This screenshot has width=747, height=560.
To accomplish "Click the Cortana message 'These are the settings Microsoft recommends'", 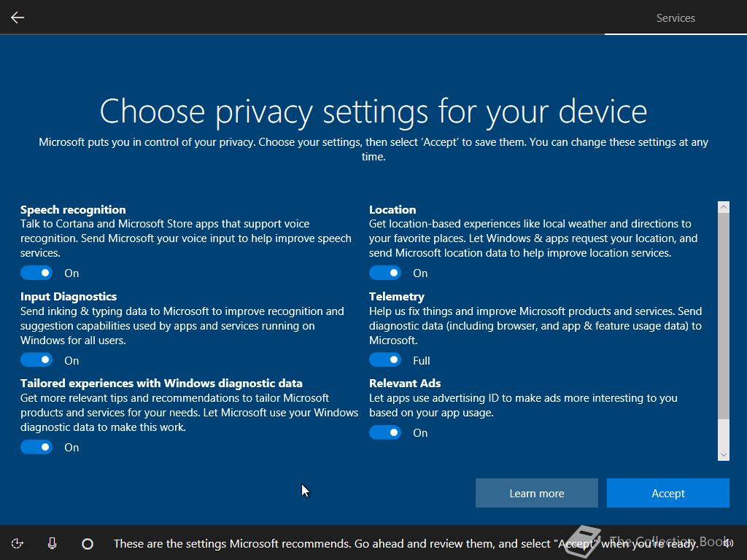I will 406,543.
